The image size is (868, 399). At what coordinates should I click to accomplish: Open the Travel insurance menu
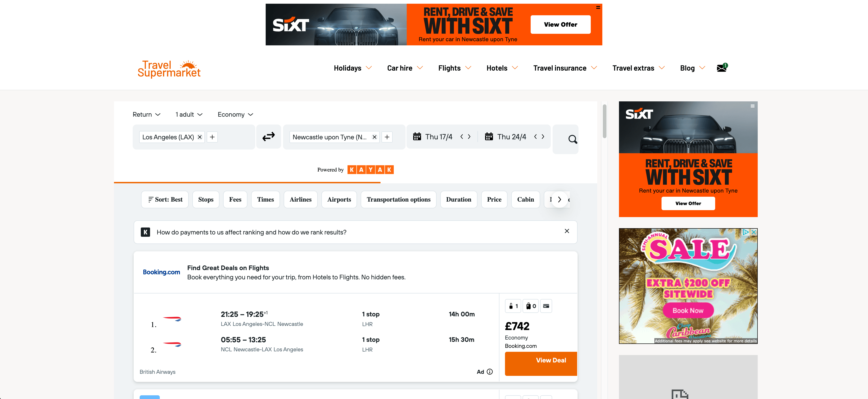pos(564,68)
